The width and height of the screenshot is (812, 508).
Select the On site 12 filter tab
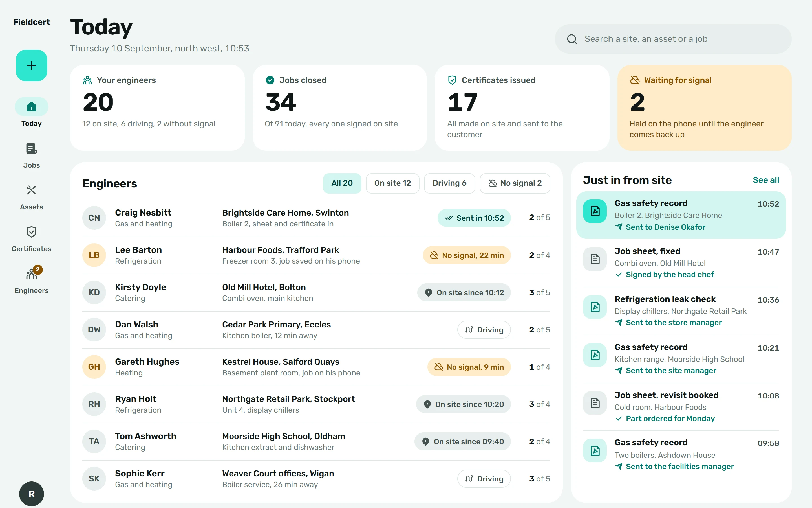[x=392, y=183]
